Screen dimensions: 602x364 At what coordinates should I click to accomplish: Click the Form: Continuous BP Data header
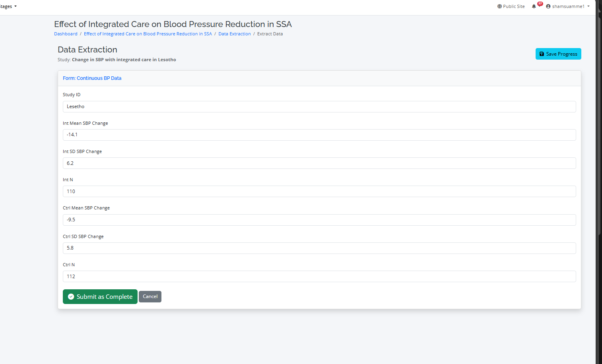click(92, 78)
